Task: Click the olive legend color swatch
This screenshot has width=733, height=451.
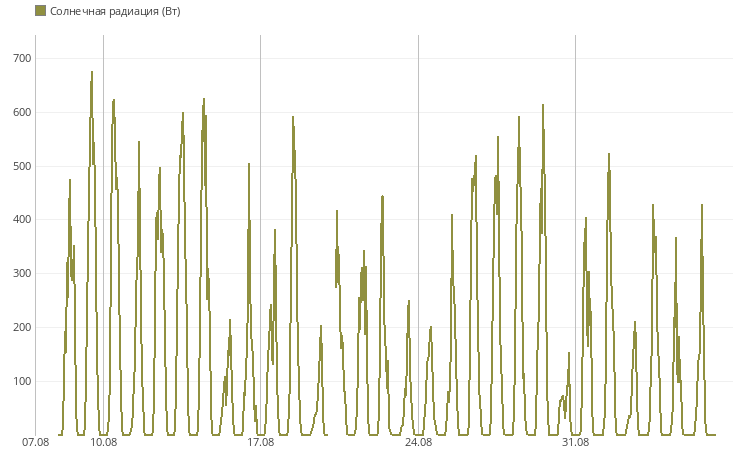Action: coord(40,11)
